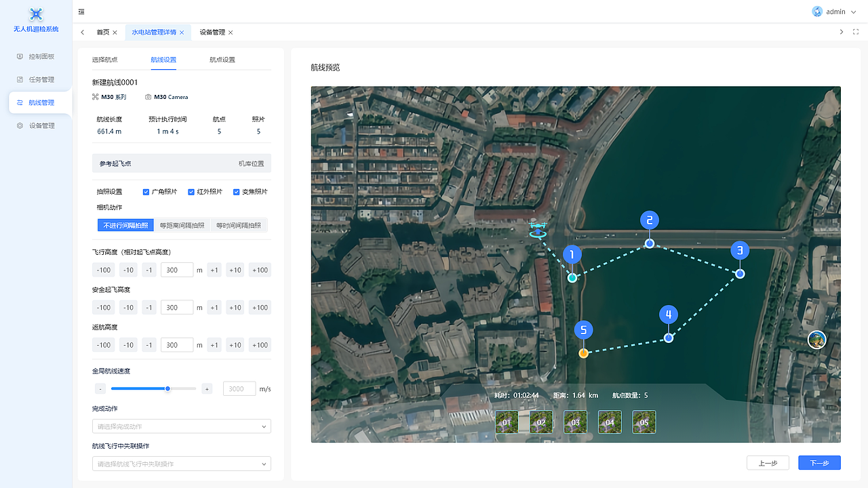Close the 水电站管理详情 tab

(182, 33)
